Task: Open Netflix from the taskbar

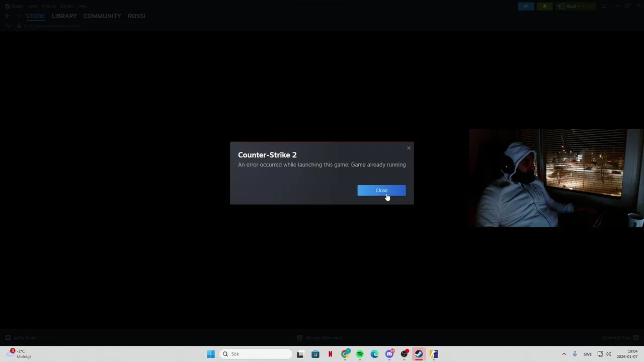Action: pos(330,354)
